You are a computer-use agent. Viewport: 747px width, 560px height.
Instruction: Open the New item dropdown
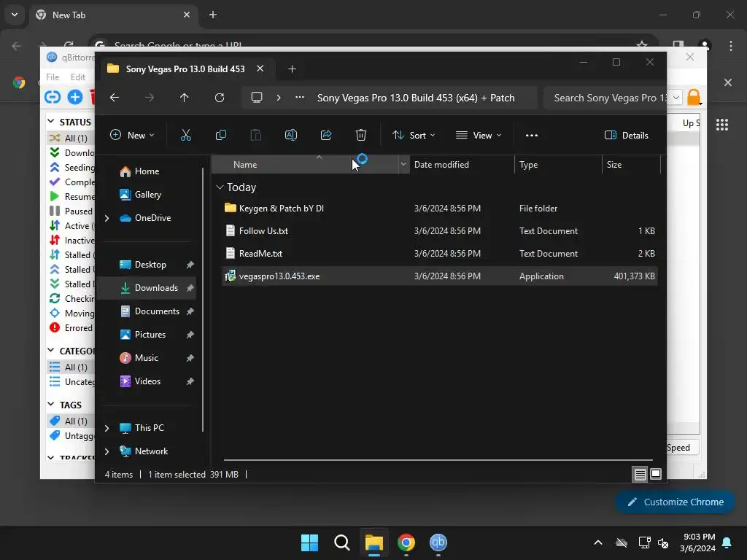pos(133,135)
